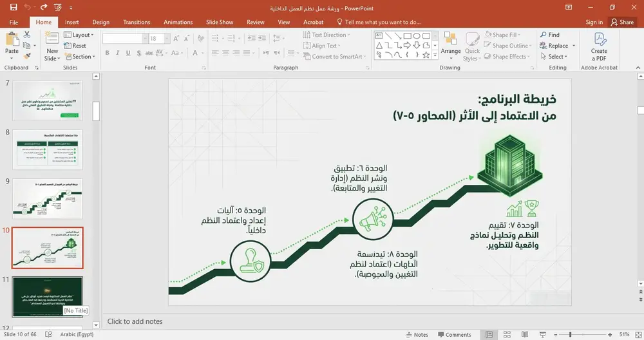Click the Format Painter brush icon
Screen dimensions: 644x340
27,56
